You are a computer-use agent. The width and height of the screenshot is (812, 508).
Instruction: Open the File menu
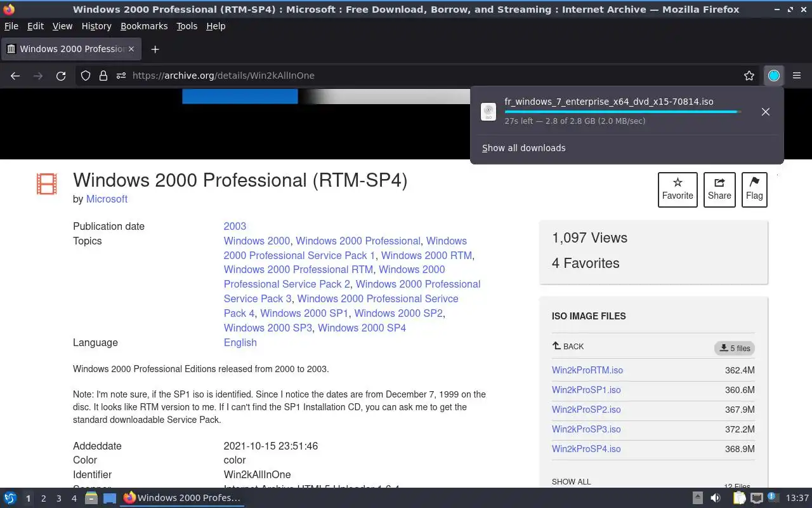coord(11,26)
